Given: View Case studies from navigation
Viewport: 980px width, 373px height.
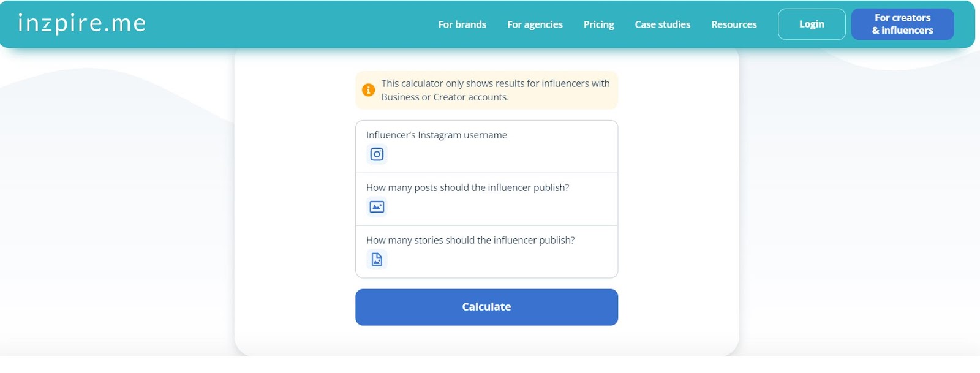Looking at the screenshot, I should pos(662,24).
